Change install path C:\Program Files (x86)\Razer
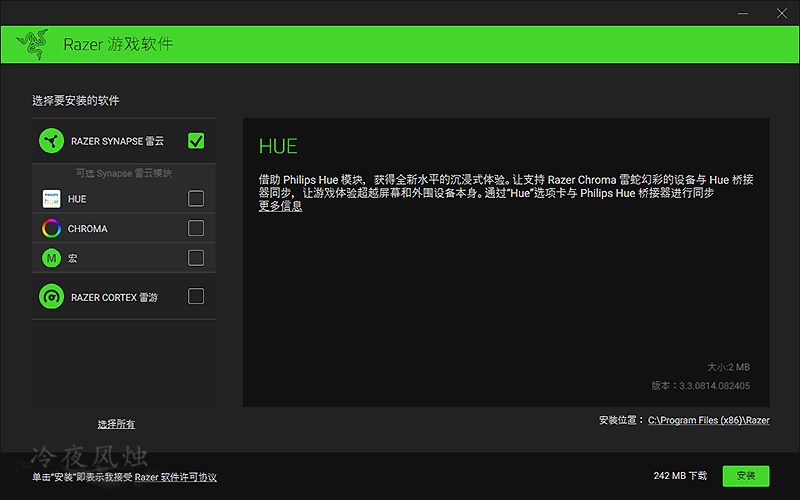The image size is (800, 500). point(709,420)
